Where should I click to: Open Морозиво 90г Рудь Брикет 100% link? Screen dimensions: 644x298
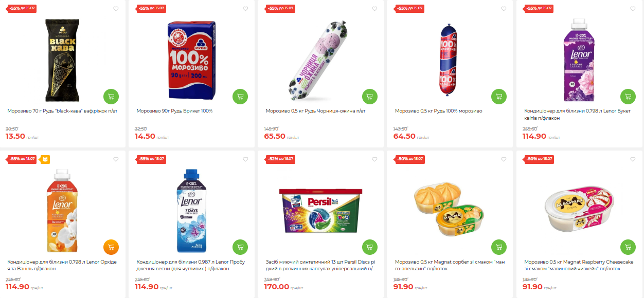[174, 111]
